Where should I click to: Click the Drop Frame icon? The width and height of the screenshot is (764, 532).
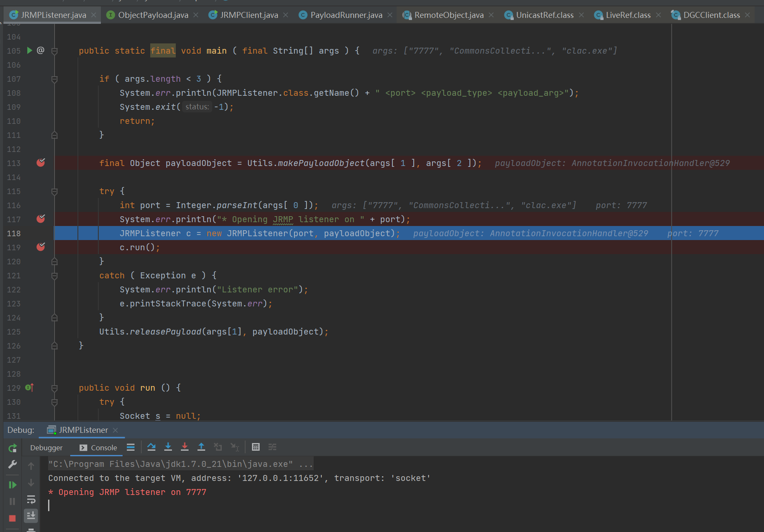point(218,447)
